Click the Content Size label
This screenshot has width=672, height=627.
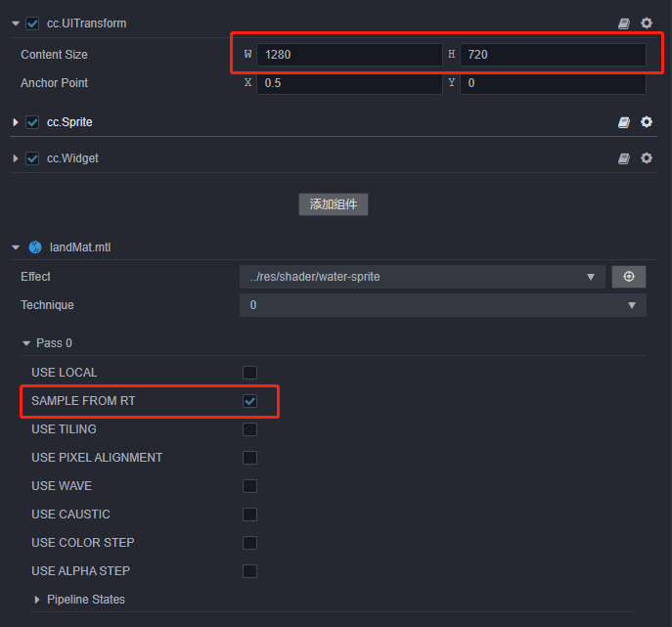[55, 55]
